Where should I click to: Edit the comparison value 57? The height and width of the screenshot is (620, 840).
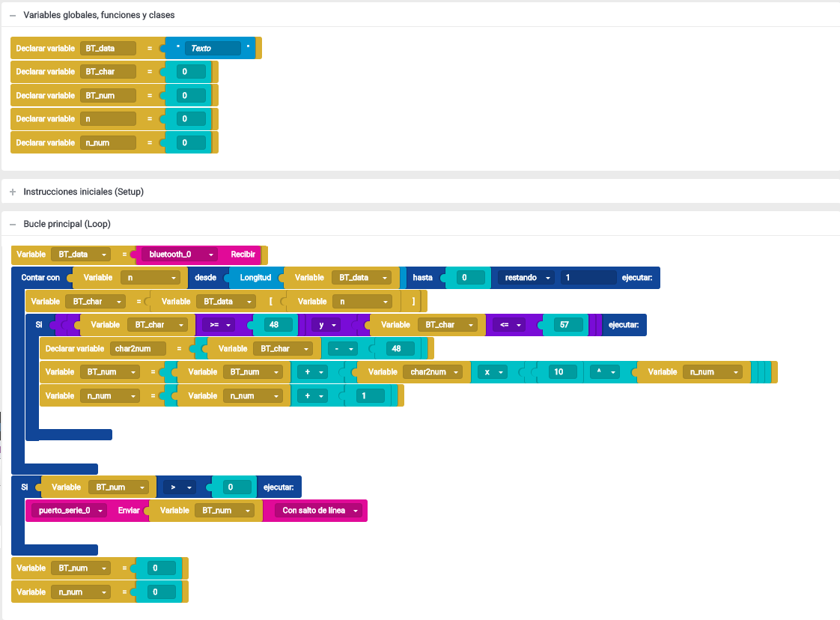568,325
